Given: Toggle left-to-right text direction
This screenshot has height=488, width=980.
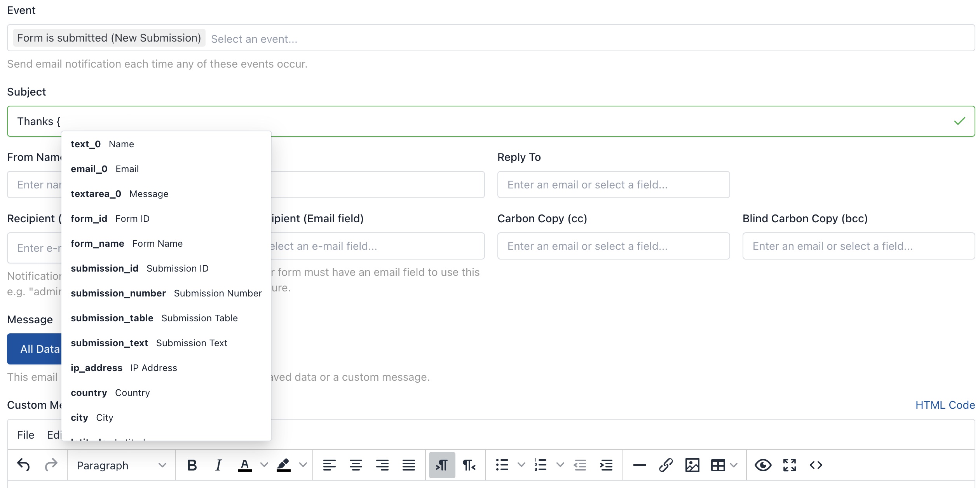Looking at the screenshot, I should point(442,465).
